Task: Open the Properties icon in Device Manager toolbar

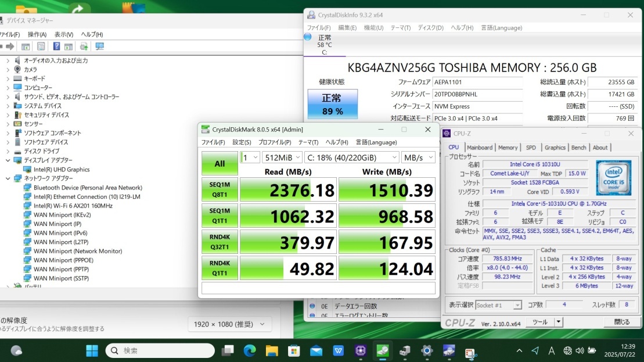Action: [x=41, y=46]
